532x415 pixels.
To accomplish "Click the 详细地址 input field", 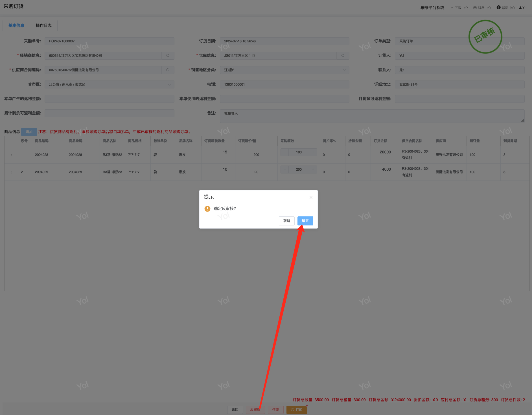I will coord(459,84).
